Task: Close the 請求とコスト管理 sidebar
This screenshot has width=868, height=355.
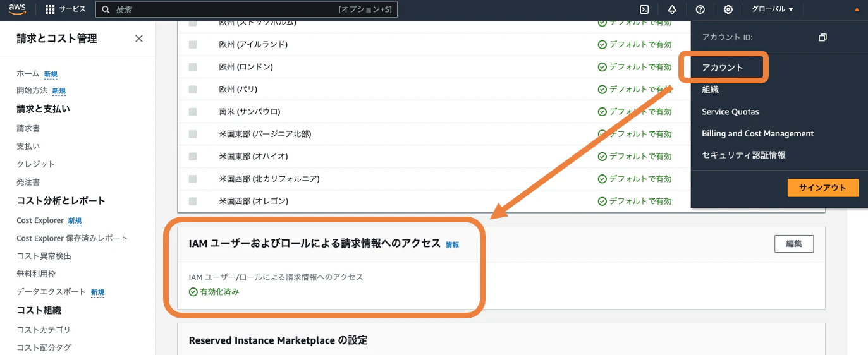Action: (x=139, y=39)
